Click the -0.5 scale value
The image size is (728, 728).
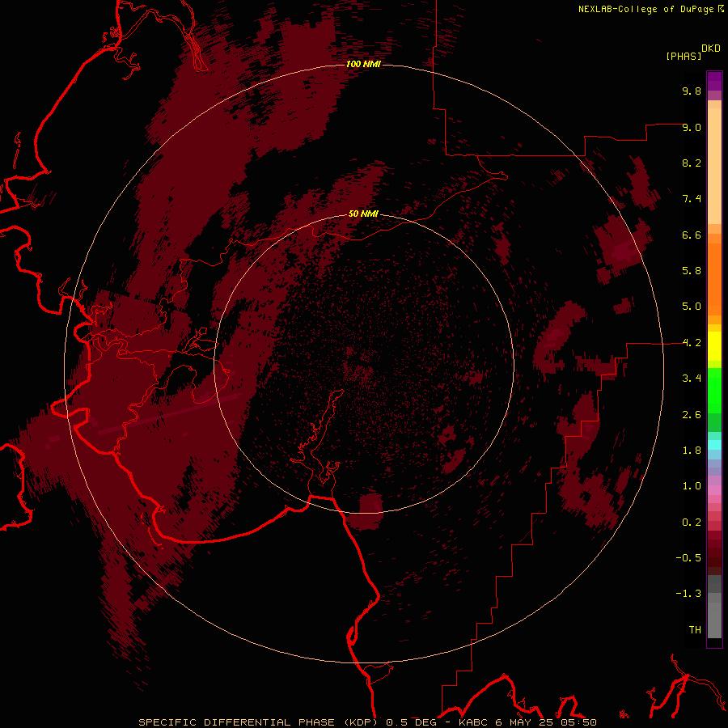(688, 558)
